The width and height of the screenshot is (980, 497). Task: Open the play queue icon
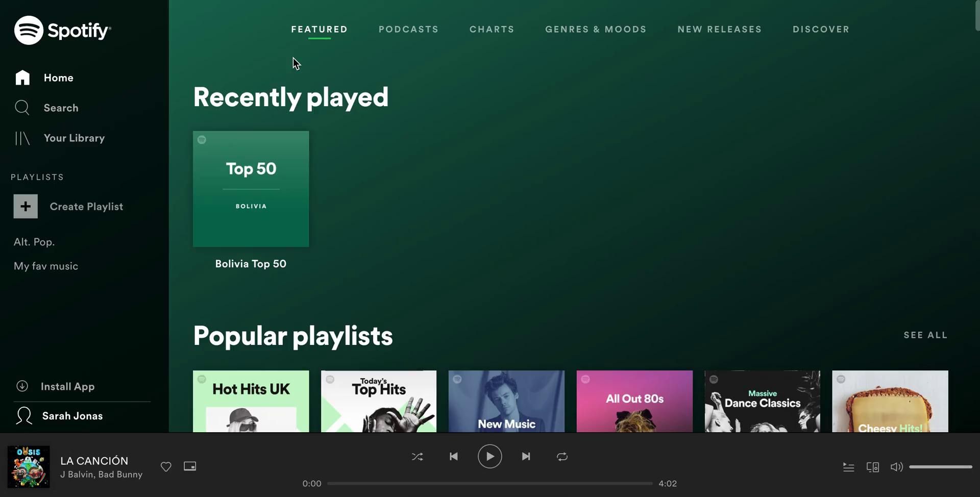pyautogui.click(x=848, y=467)
